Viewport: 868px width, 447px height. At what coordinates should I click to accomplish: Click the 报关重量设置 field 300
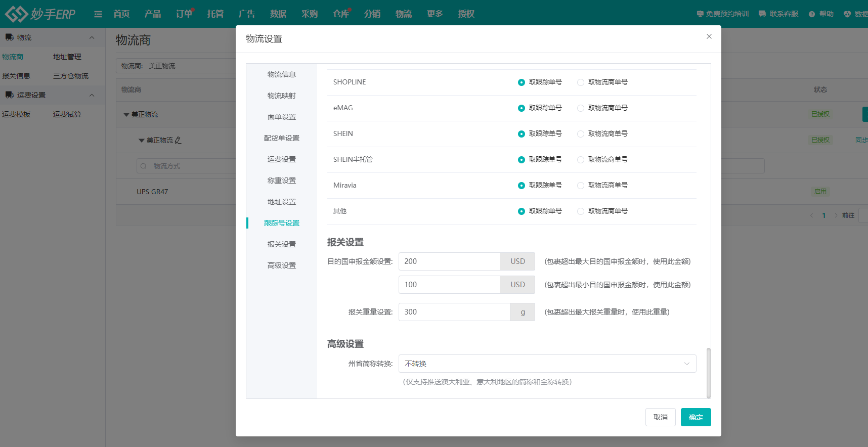(x=454, y=312)
